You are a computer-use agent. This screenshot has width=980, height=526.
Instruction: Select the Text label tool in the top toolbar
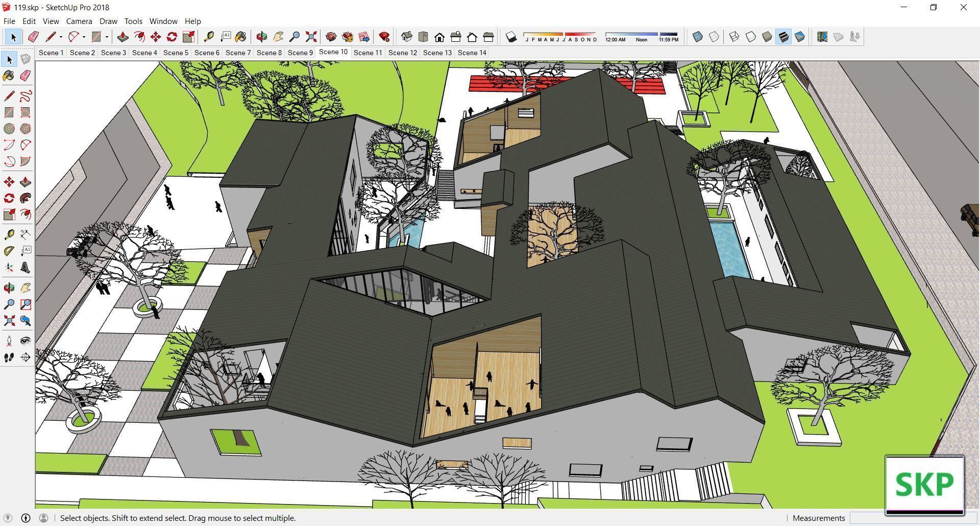point(225,37)
